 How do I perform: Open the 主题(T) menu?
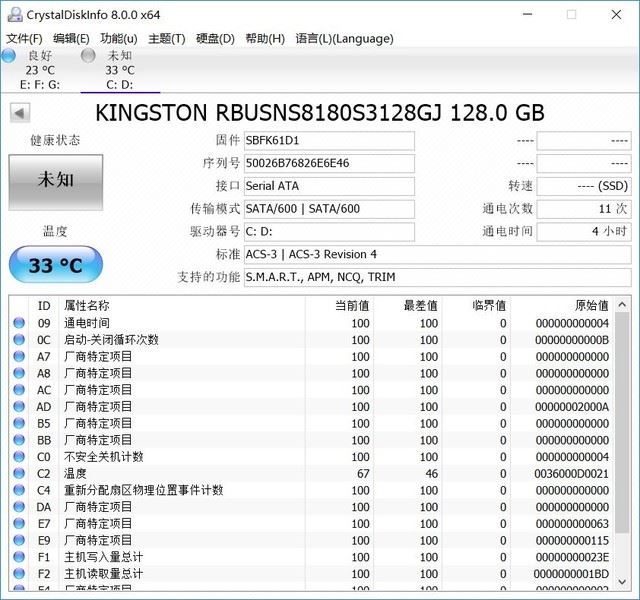[x=166, y=39]
